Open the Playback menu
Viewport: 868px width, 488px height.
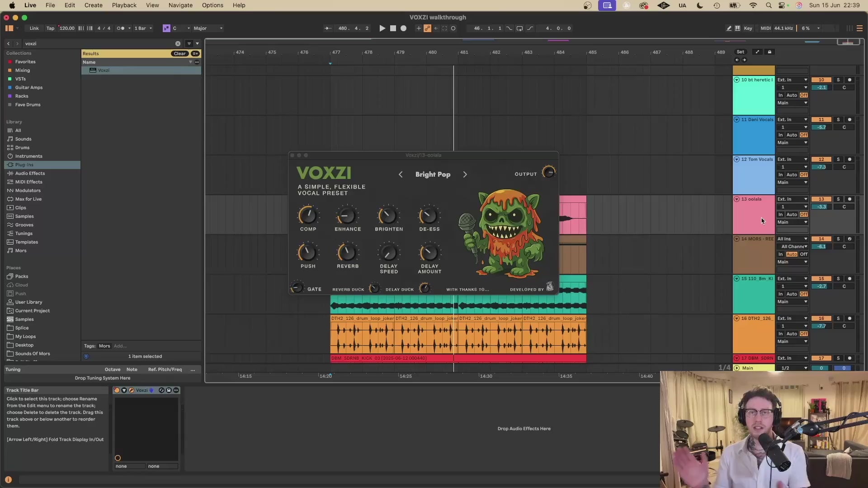pos(124,5)
